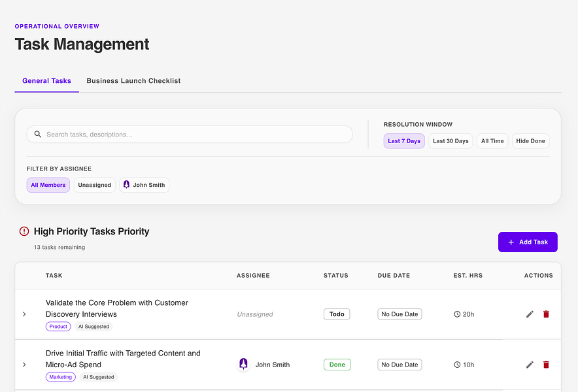Click No Due Date for Validate task
578x392 pixels.
399,314
